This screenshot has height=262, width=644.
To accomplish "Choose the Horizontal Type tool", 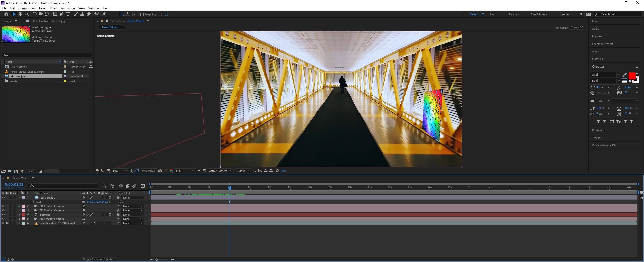I will click(68, 14).
